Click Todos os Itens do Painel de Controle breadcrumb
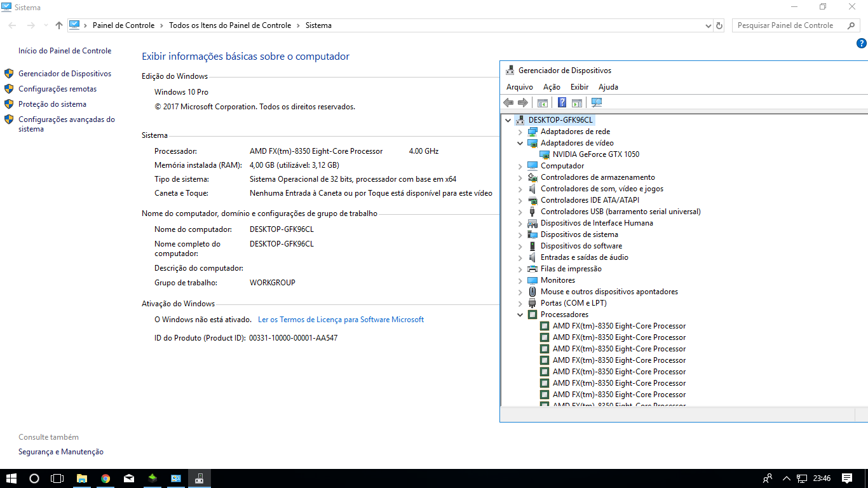Screen dimensions: 868x488 tap(230, 25)
